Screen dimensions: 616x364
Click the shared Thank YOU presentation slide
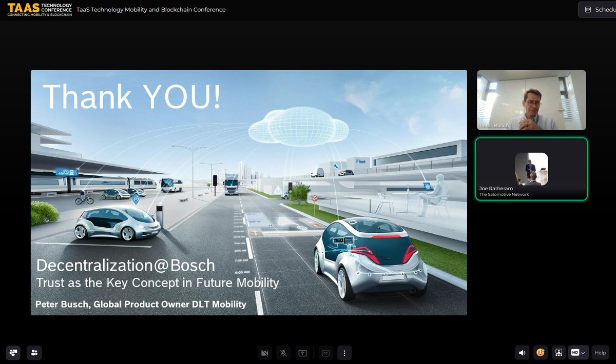pyautogui.click(x=249, y=193)
